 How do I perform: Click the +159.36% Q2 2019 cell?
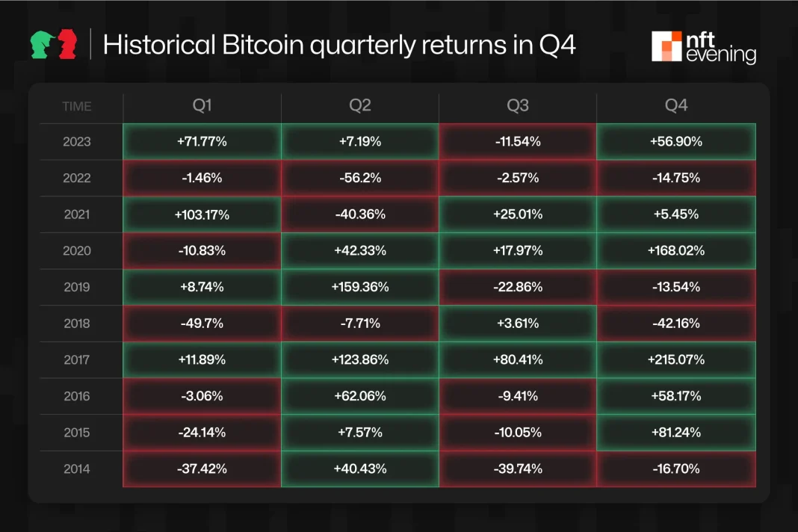click(360, 286)
